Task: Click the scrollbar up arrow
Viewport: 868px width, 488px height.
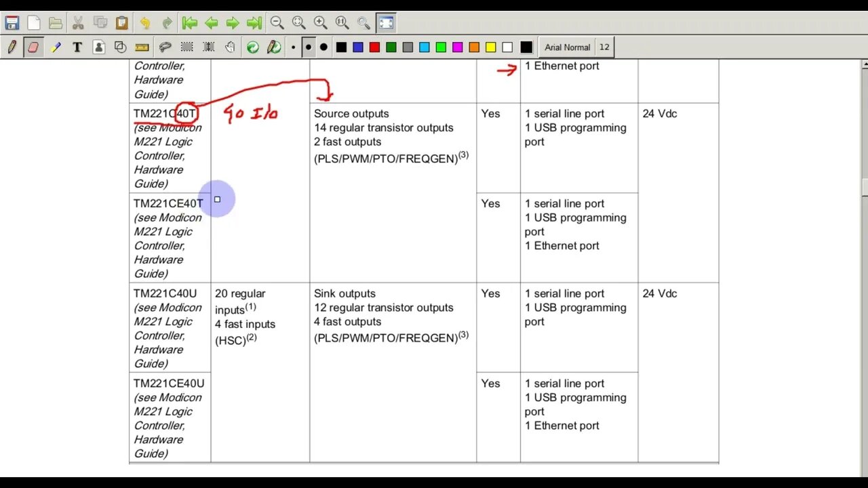Action: pyautogui.click(x=865, y=64)
